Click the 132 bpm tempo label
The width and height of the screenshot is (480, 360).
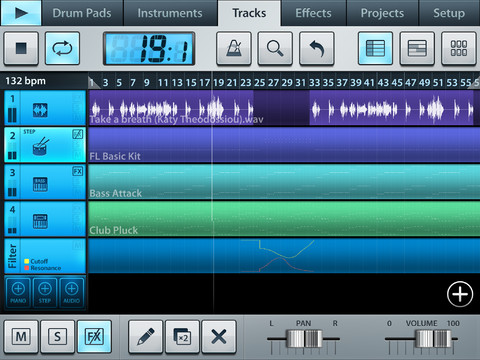coord(25,81)
